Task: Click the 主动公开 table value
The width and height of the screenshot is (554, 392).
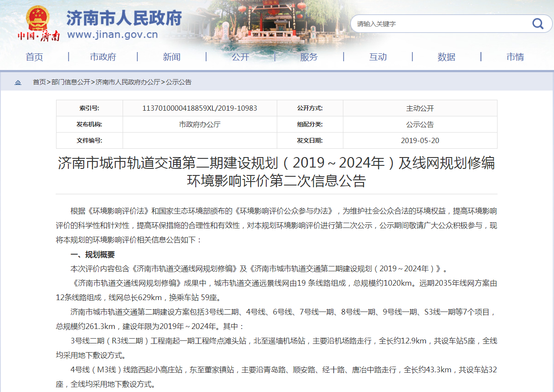Action: tap(420, 108)
